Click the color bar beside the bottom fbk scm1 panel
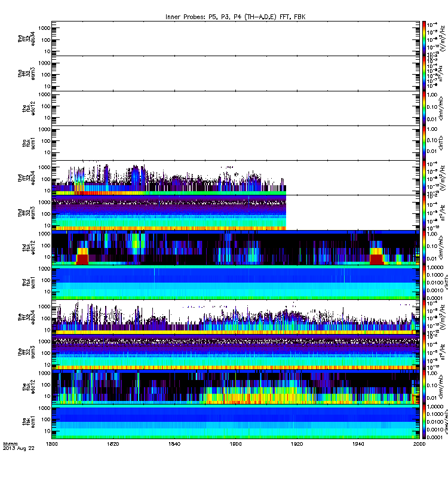 point(424,422)
